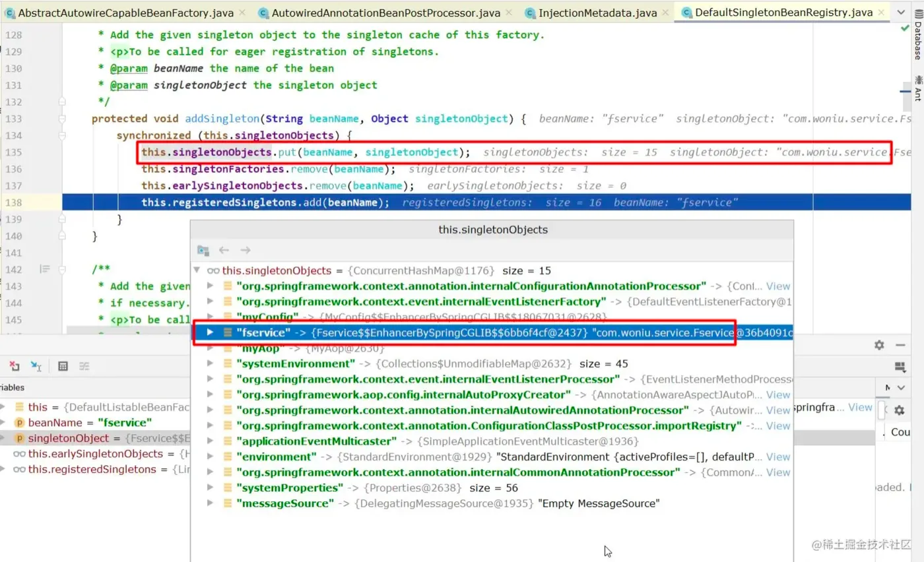Click line number 135 in the gutter

(x=13, y=152)
